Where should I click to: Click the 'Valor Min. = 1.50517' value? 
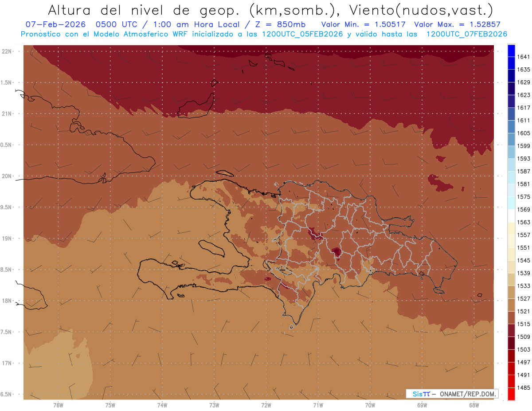tap(363, 24)
